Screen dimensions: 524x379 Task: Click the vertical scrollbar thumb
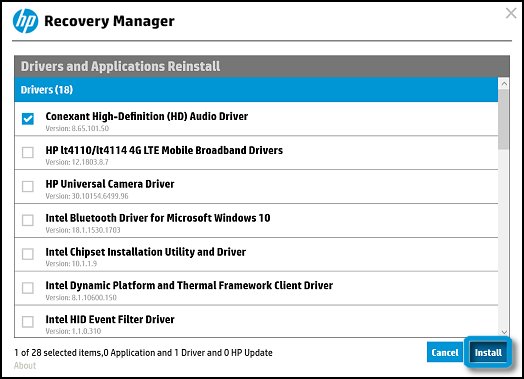(x=504, y=119)
